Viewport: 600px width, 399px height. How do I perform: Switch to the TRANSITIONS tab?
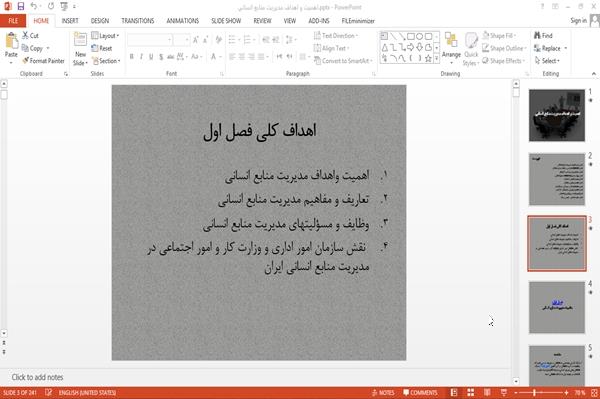138,21
